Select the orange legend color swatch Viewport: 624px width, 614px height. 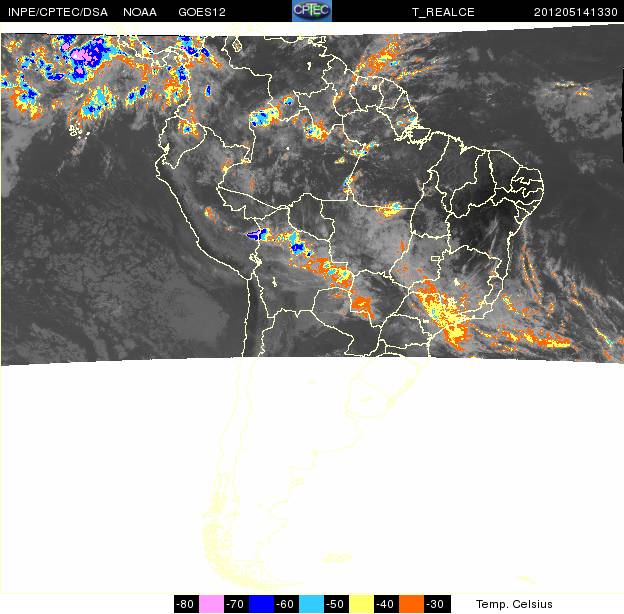[x=411, y=604]
